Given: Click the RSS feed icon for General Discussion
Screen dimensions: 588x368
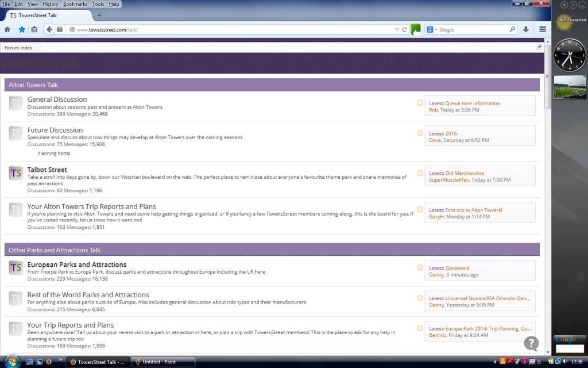Looking at the screenshot, I should (x=420, y=102).
